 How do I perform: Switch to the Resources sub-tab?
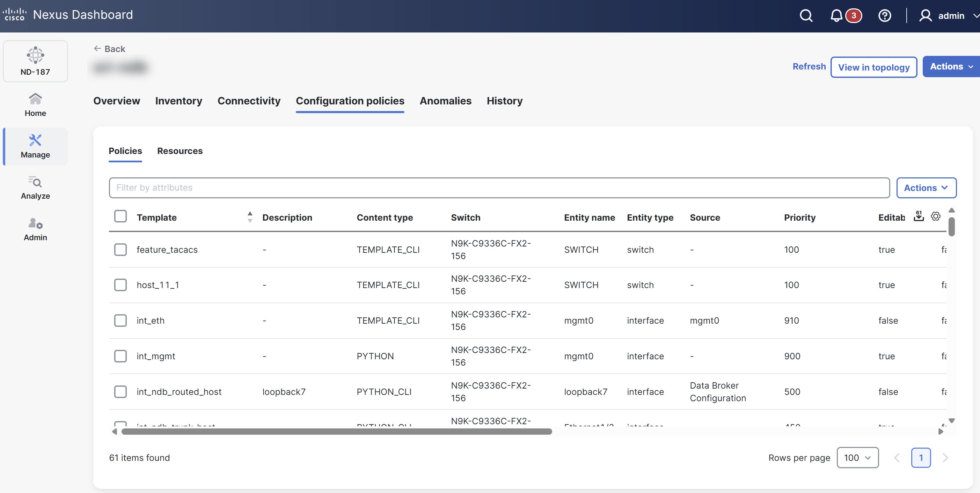click(x=180, y=151)
